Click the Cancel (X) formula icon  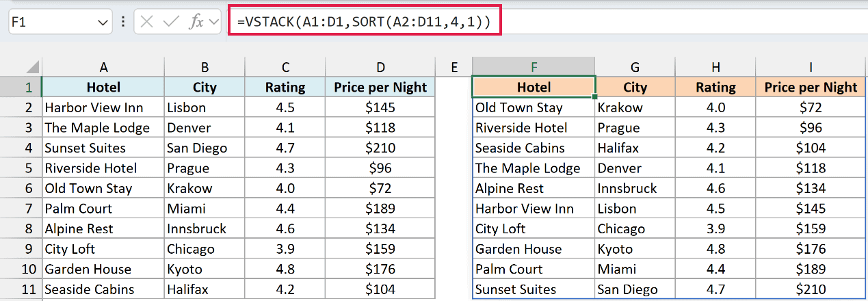(146, 22)
